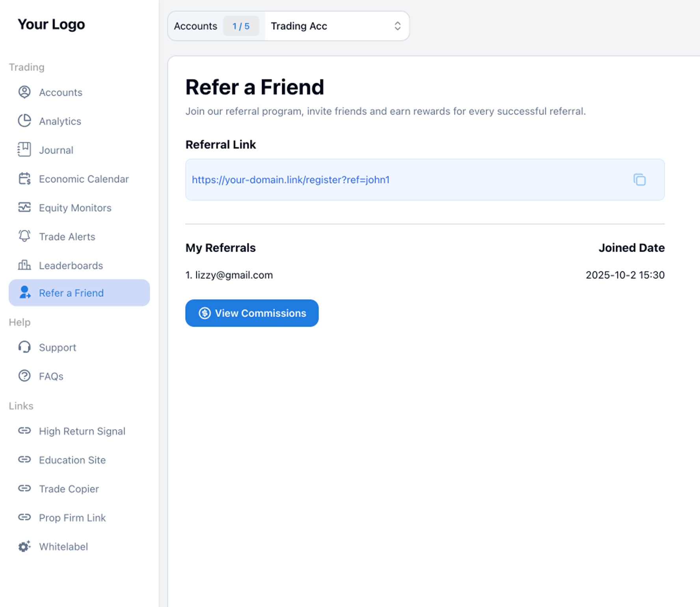Click the Whitelabel gear icon
700x607 pixels.
tap(24, 546)
